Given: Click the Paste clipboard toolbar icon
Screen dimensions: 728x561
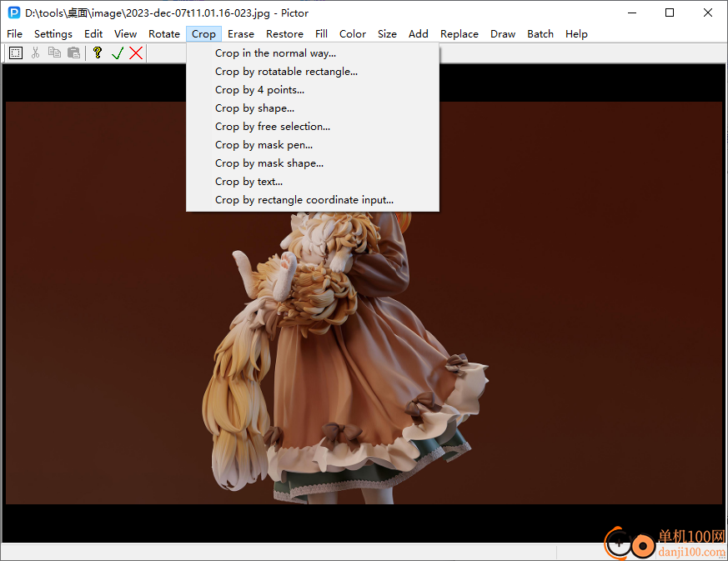Looking at the screenshot, I should 74,53.
